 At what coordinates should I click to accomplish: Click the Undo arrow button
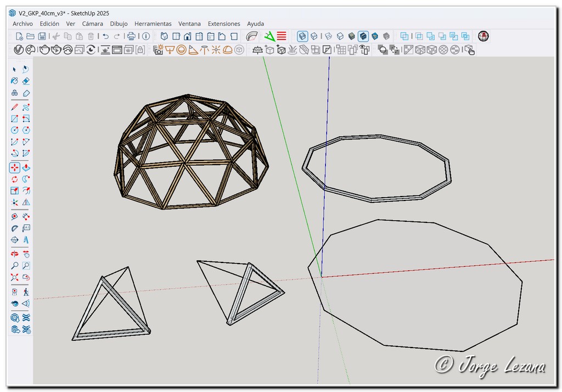(105, 36)
